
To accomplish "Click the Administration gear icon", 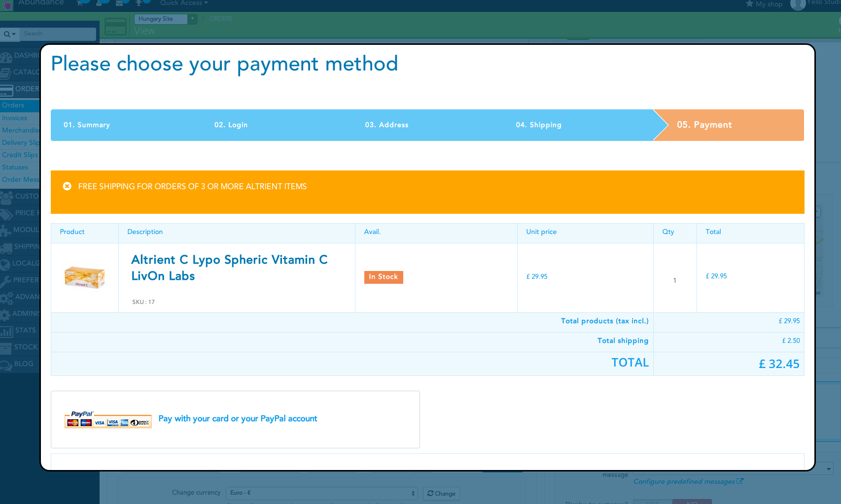I will [x=5, y=315].
